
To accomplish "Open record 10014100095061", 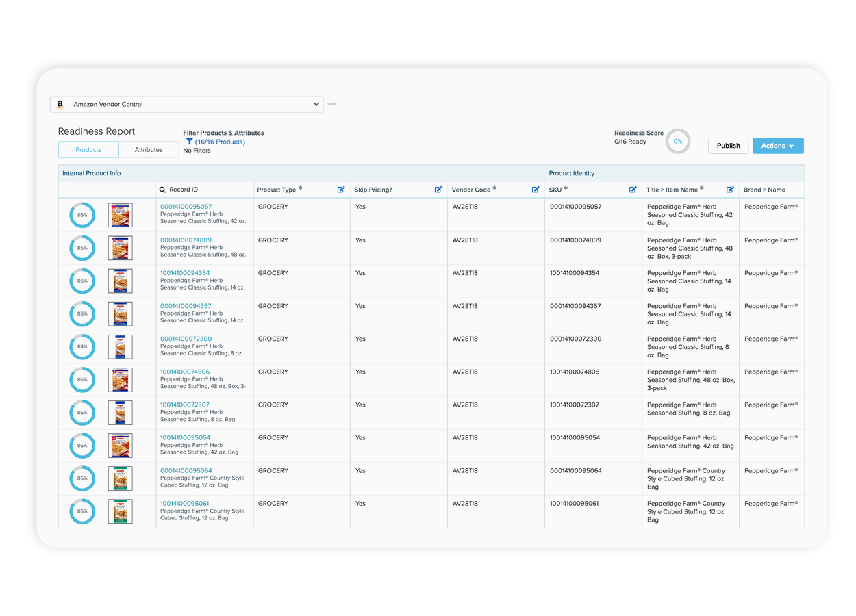I will [185, 504].
